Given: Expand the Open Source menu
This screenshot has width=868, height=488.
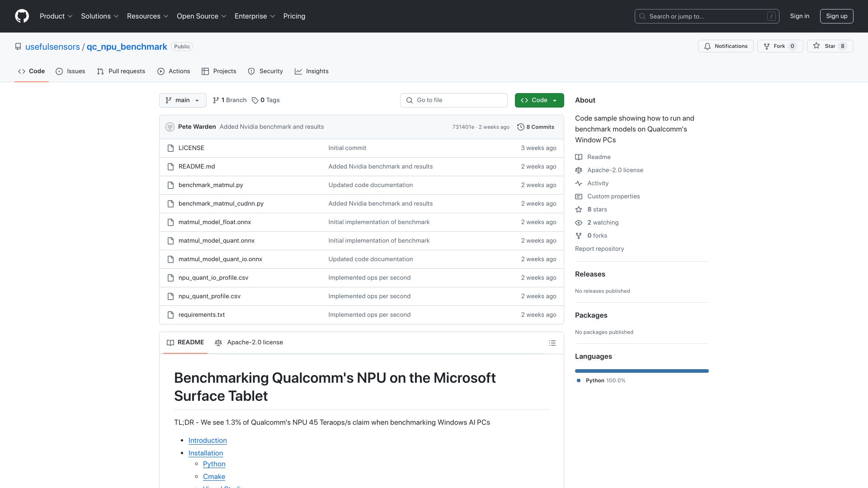Looking at the screenshot, I should [x=202, y=16].
